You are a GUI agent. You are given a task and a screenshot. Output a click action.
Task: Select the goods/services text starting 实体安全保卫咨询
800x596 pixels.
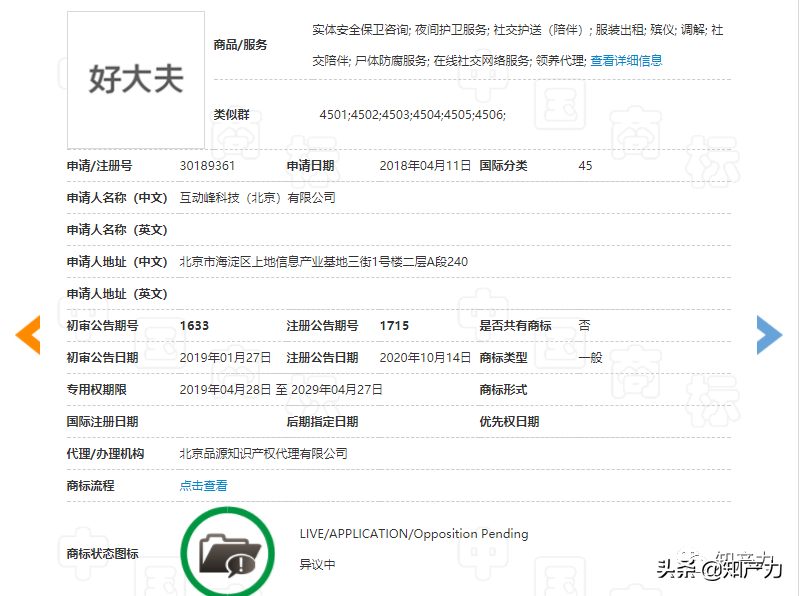coord(517,45)
